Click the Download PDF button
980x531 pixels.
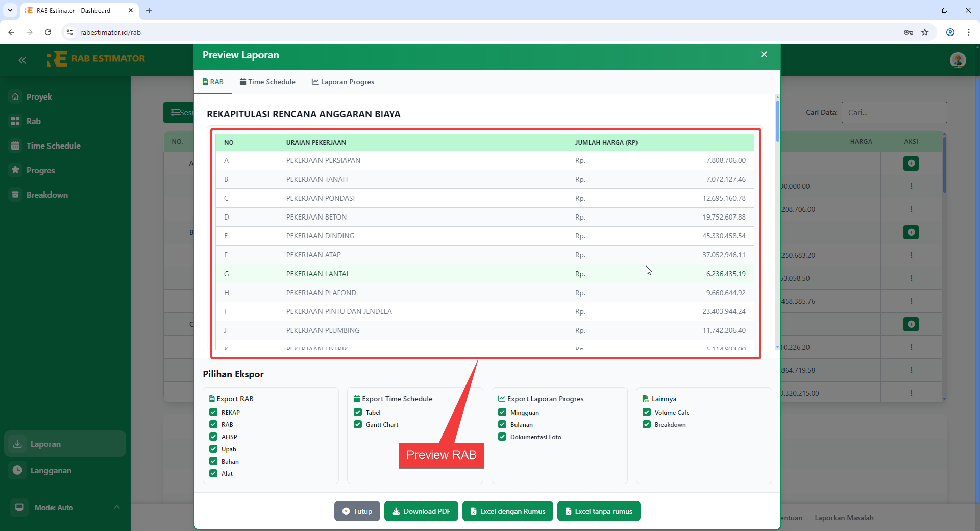[x=421, y=511]
